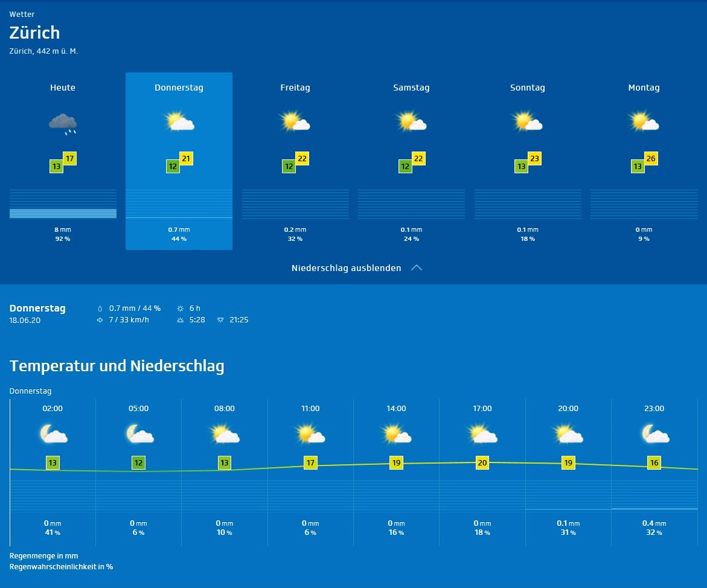This screenshot has width=707, height=588.
Task: Click the weather icon at 14:00
Action: (397, 434)
